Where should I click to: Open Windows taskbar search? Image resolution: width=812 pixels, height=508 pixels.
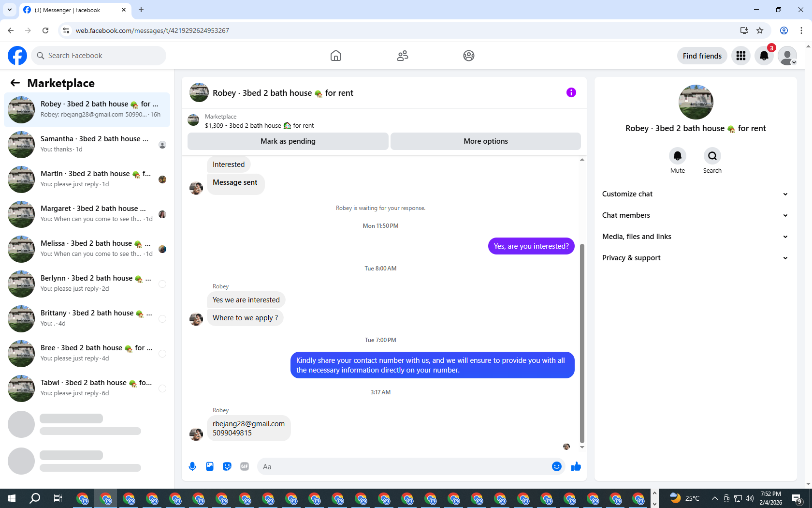[35, 498]
